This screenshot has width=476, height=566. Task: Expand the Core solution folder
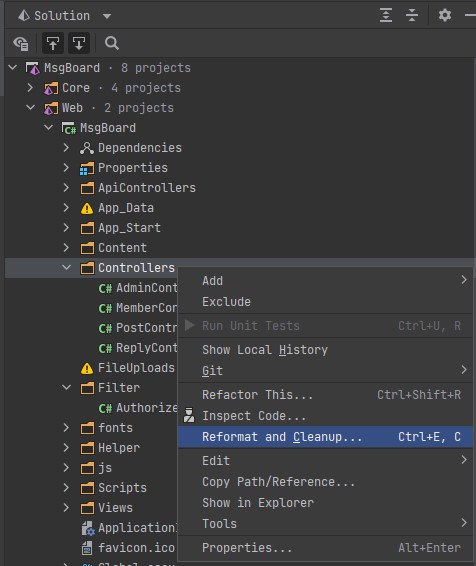(30, 88)
